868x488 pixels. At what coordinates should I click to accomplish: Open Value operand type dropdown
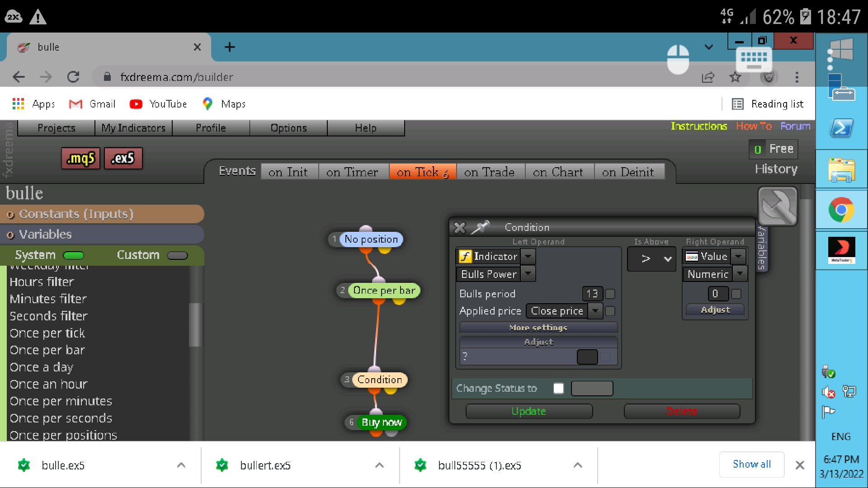click(738, 257)
